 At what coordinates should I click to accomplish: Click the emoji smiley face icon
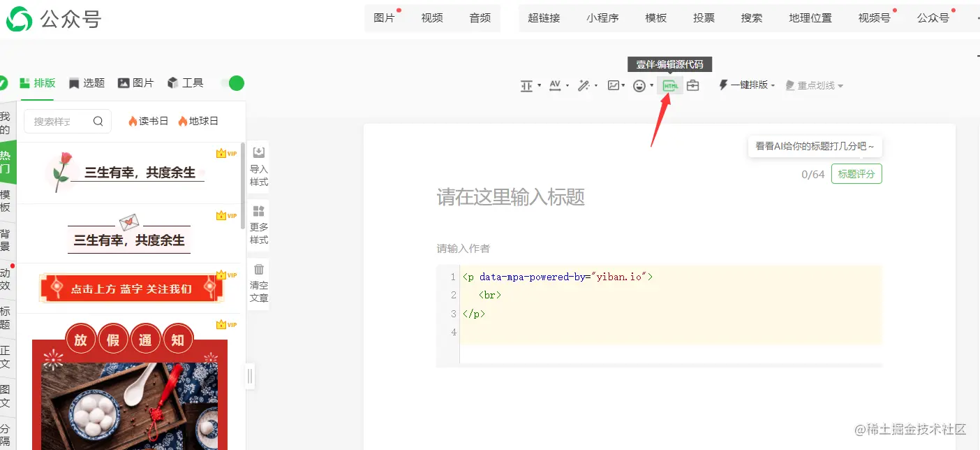639,85
